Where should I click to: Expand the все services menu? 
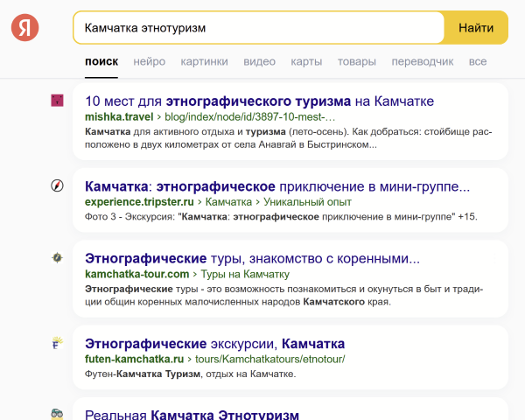tap(478, 61)
